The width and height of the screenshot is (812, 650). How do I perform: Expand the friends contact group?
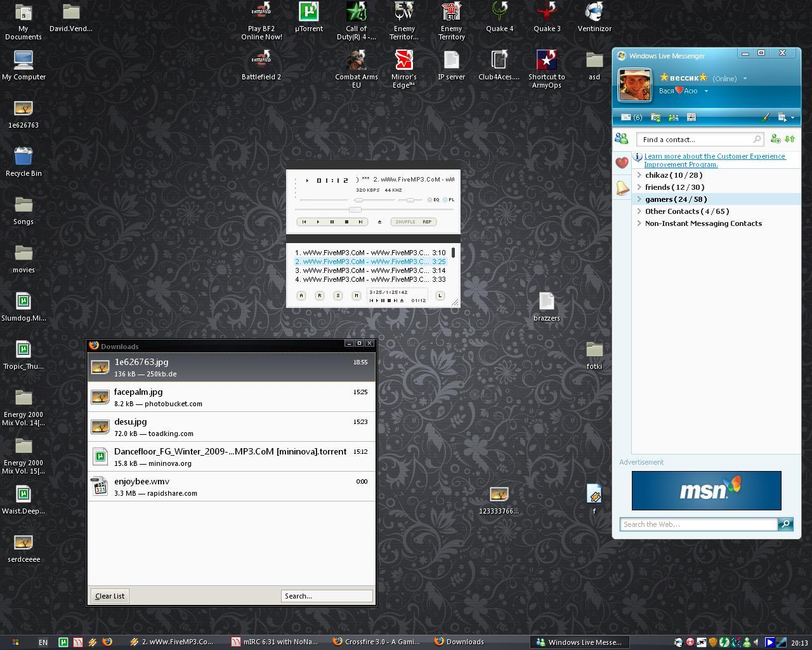(x=639, y=187)
